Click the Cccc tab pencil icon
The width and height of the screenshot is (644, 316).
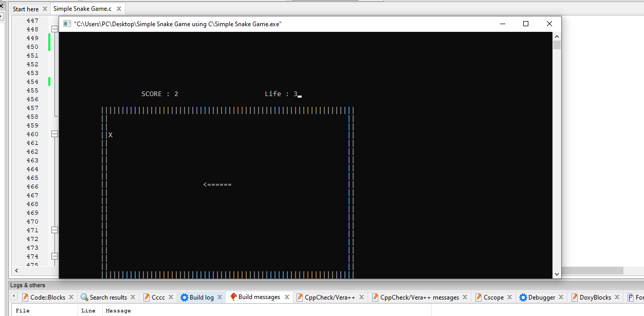(x=146, y=297)
